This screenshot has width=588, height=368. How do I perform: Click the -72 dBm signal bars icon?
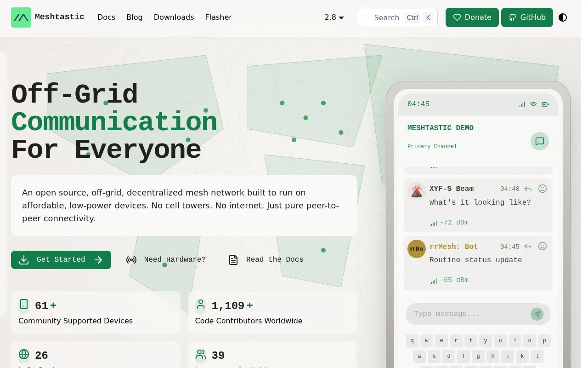pyautogui.click(x=433, y=223)
